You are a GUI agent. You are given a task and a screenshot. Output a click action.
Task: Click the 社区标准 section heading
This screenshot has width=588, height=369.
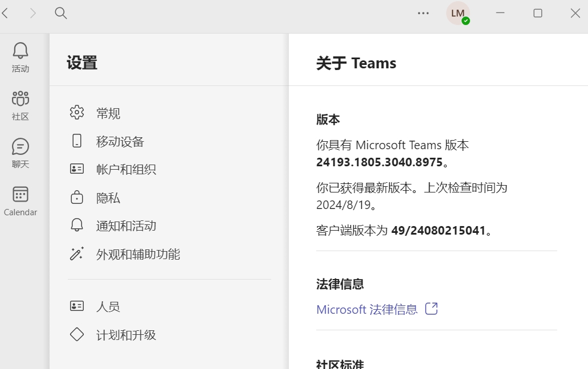340,364
